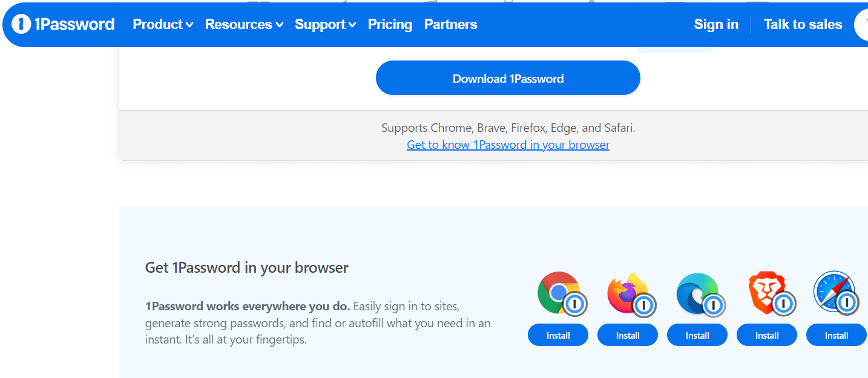Click the Download 1Password button
This screenshot has height=378, width=868.
coord(508,77)
